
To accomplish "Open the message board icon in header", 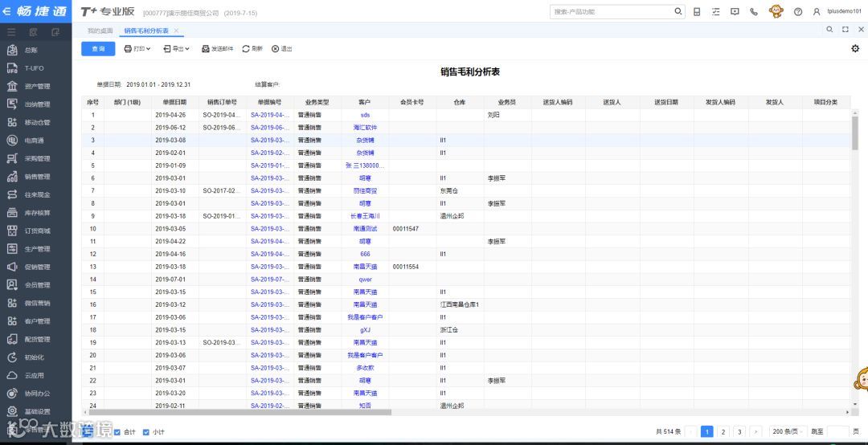I will (x=735, y=11).
